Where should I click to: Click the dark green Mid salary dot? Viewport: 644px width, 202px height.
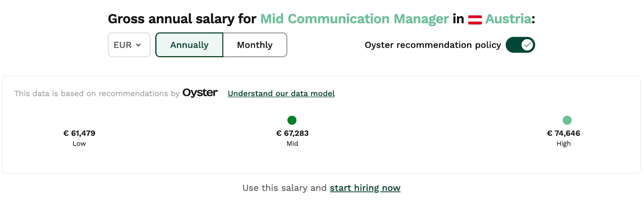pos(292,120)
